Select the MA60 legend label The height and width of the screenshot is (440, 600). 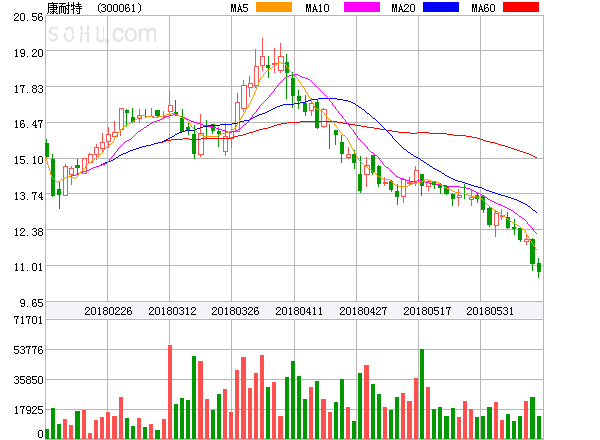coord(483,8)
